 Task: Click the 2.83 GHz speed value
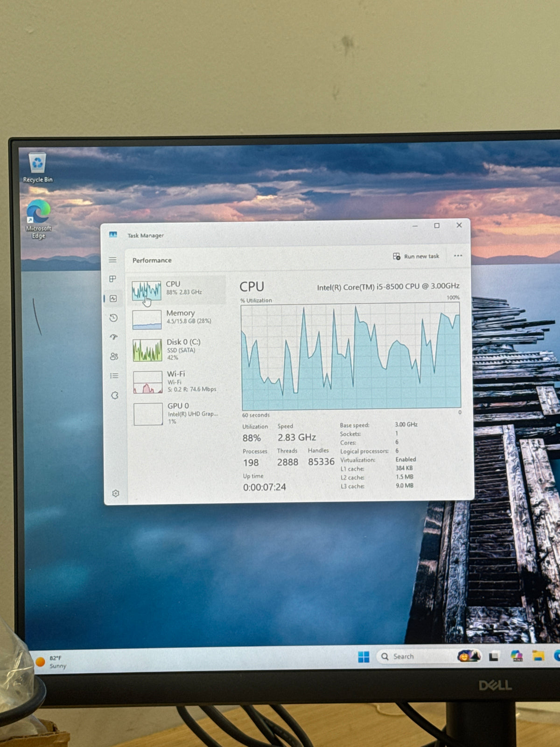[297, 437]
